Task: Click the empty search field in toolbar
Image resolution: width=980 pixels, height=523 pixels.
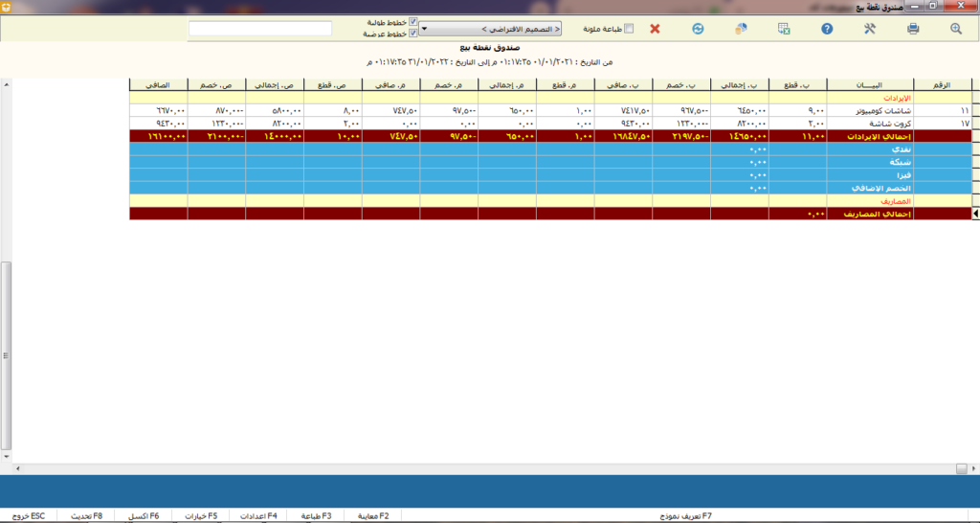Action: 260,29
